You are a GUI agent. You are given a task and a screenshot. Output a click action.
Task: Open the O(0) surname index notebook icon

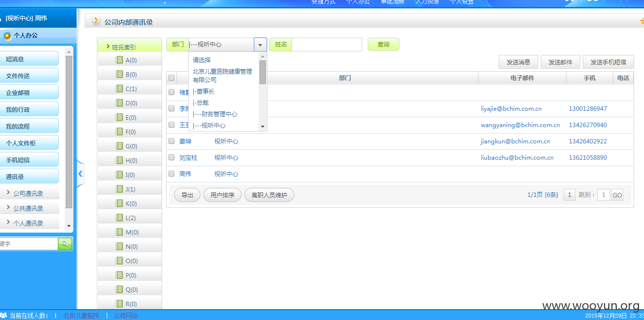pos(119,261)
